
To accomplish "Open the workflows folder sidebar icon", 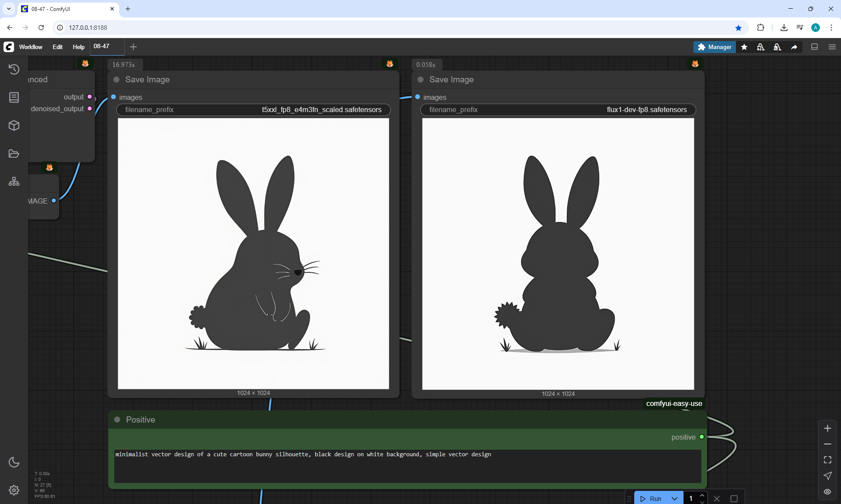I will [x=14, y=154].
